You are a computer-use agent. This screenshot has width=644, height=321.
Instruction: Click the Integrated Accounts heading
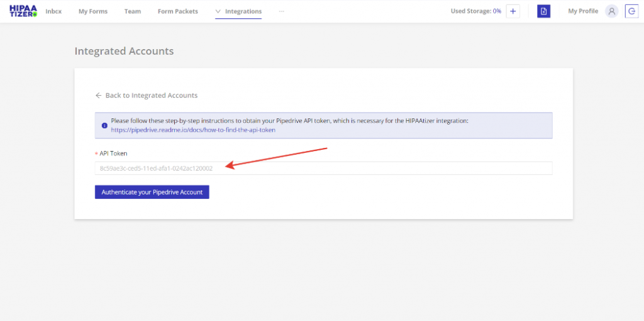[x=124, y=52]
